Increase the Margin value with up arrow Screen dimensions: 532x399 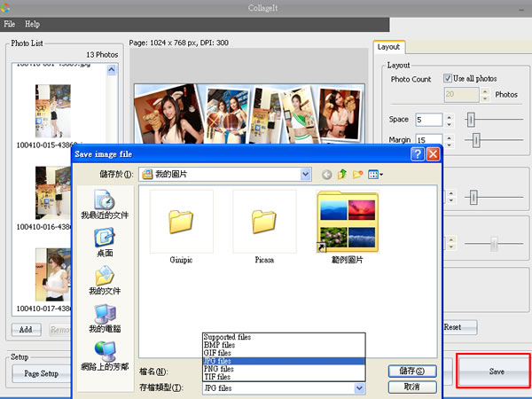point(449,137)
